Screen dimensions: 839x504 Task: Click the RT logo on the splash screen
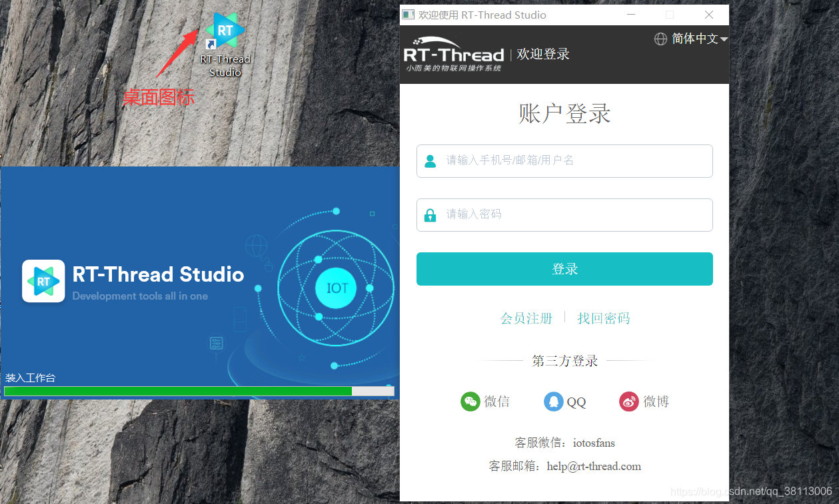click(x=43, y=281)
